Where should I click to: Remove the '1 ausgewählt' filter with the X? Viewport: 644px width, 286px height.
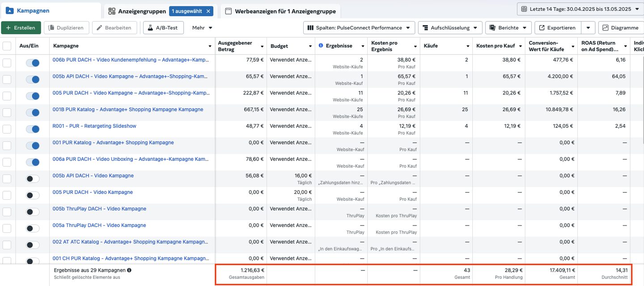(x=208, y=11)
